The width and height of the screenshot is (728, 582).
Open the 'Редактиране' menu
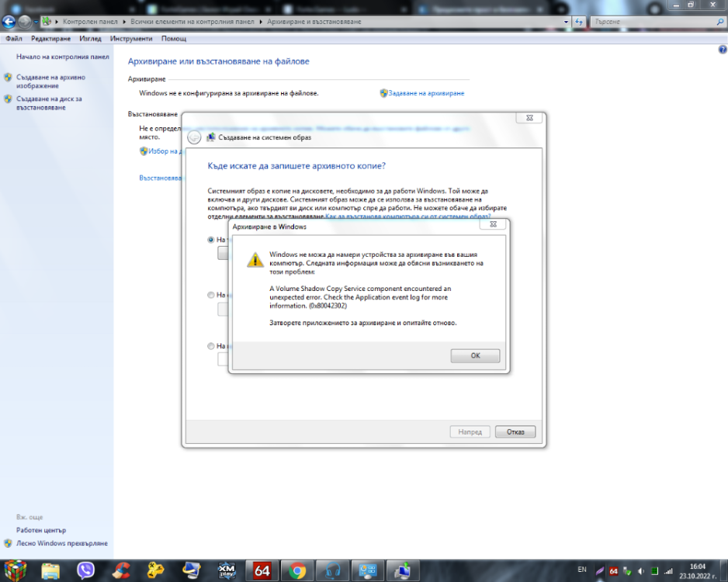click(x=50, y=39)
